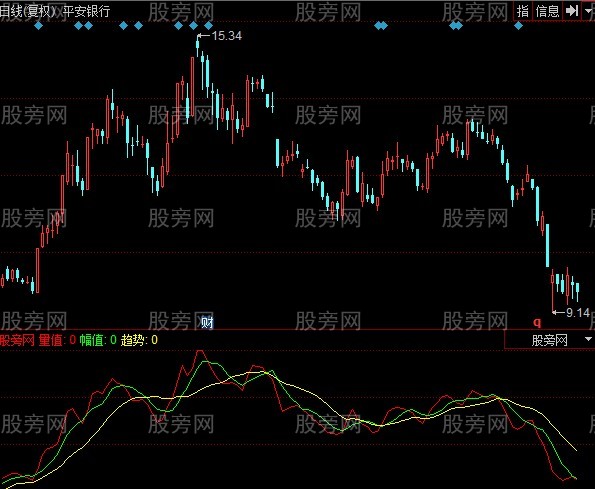Toggle the red 量值 indicator line label
The width and height of the screenshot is (595, 489).
[x=57, y=340]
